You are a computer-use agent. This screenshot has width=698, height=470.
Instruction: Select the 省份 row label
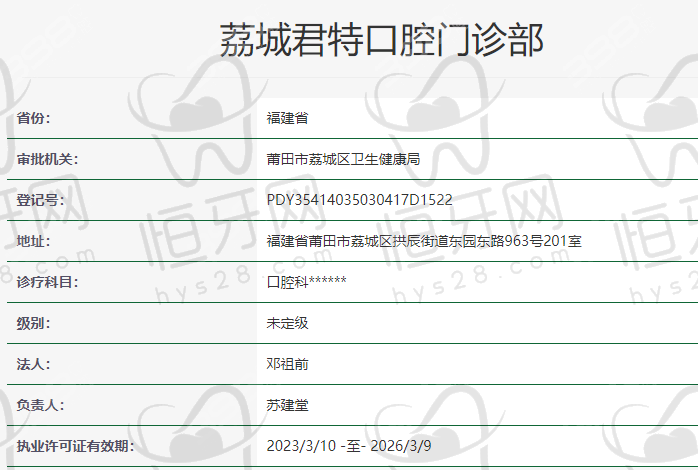33,118
